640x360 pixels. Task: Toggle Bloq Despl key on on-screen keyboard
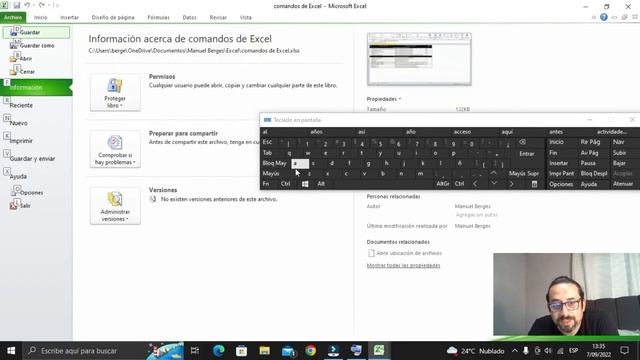(x=594, y=173)
